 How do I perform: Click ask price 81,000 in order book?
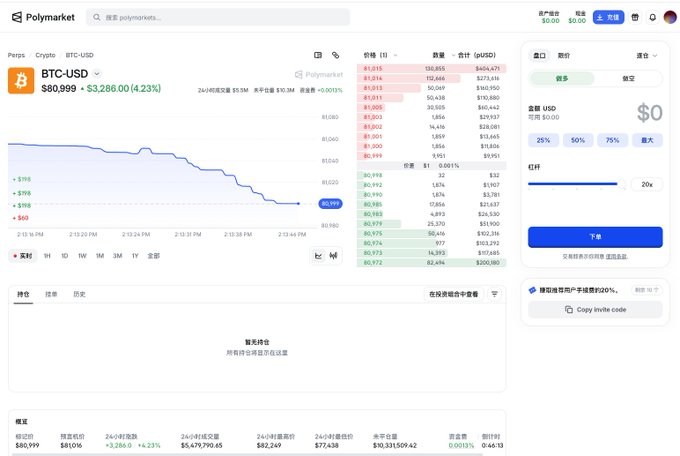coord(373,146)
